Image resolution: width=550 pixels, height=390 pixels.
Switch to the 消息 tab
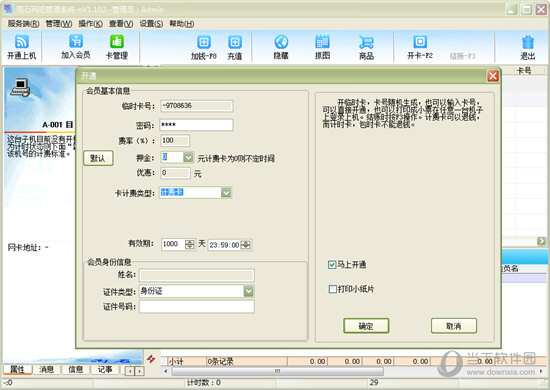[47, 369]
